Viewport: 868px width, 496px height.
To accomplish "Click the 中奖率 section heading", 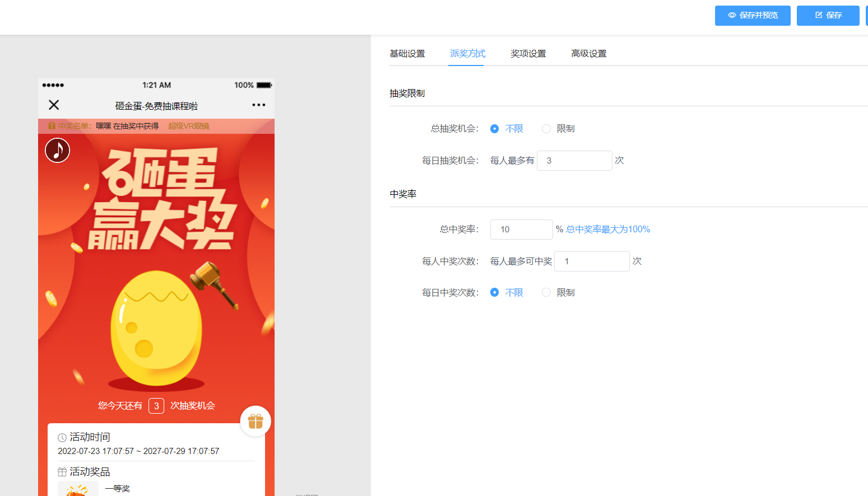I will click(403, 194).
